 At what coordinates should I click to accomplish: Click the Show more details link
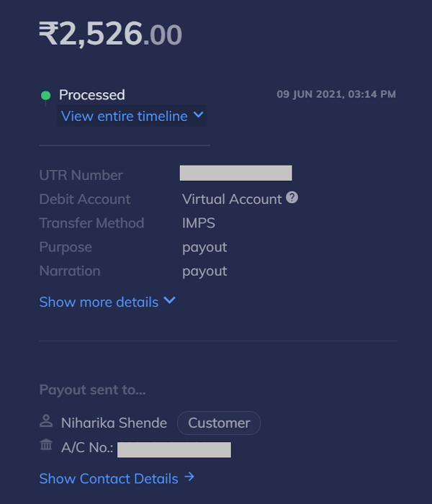[99, 302]
